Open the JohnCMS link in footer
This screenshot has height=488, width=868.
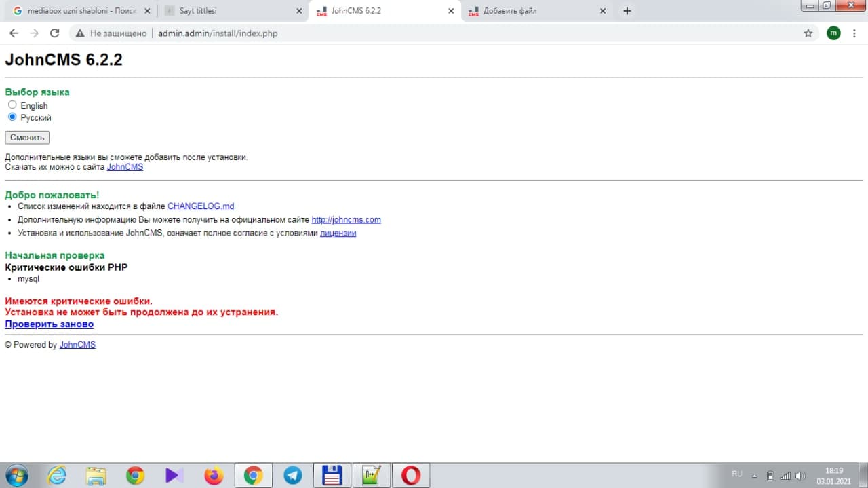pyautogui.click(x=77, y=345)
